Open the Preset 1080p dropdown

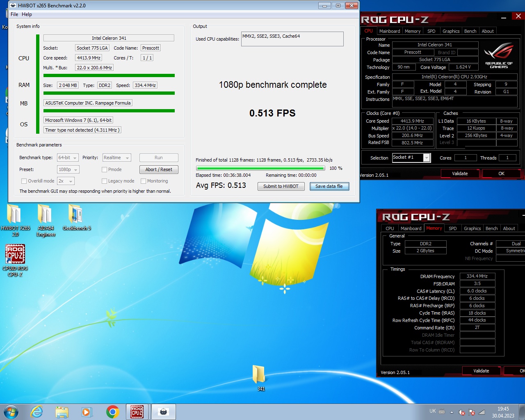[x=68, y=169]
